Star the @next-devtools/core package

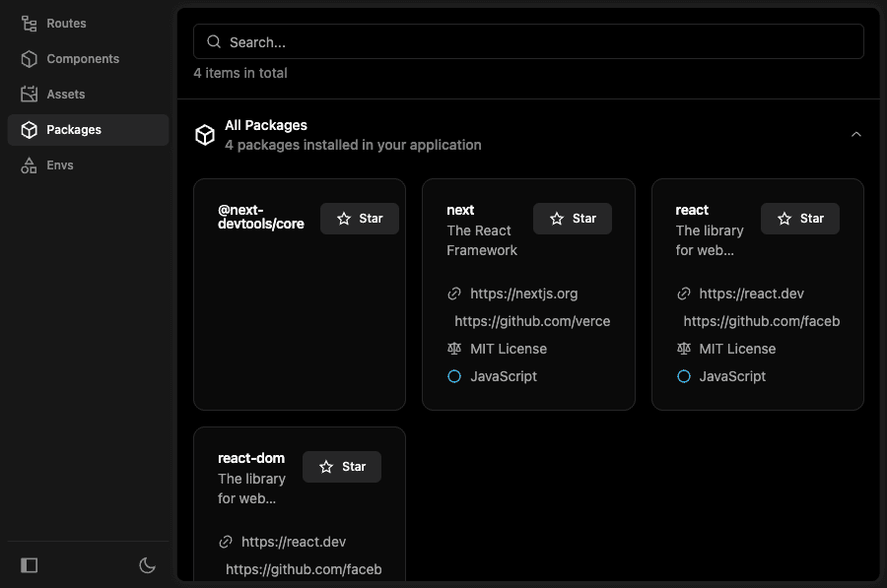click(360, 219)
